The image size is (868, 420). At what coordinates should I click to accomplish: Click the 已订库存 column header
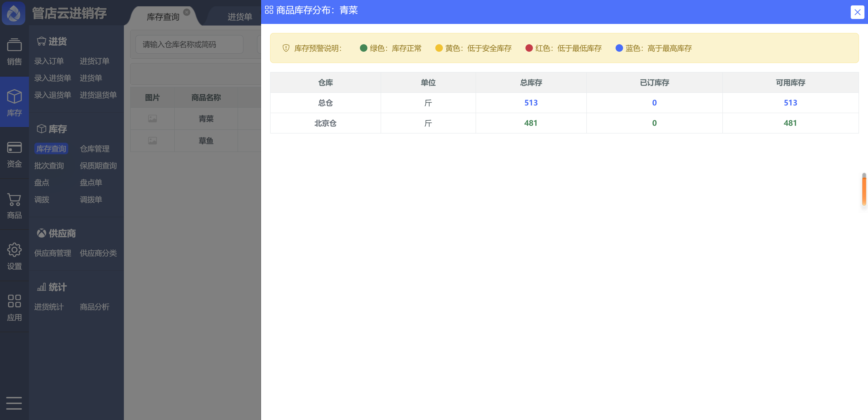pos(654,82)
